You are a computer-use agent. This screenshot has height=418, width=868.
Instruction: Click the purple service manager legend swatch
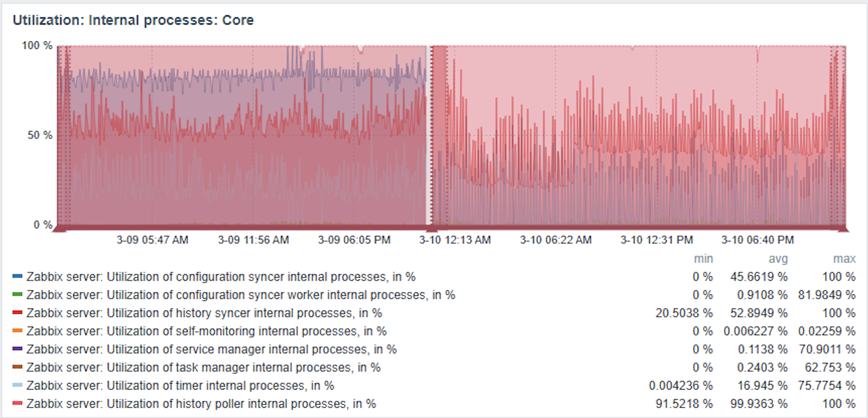point(17,348)
